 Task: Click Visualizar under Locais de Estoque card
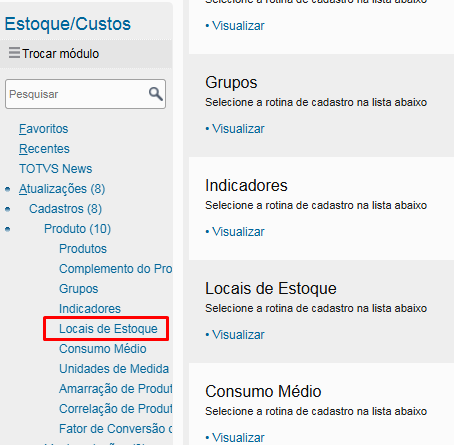(238, 335)
